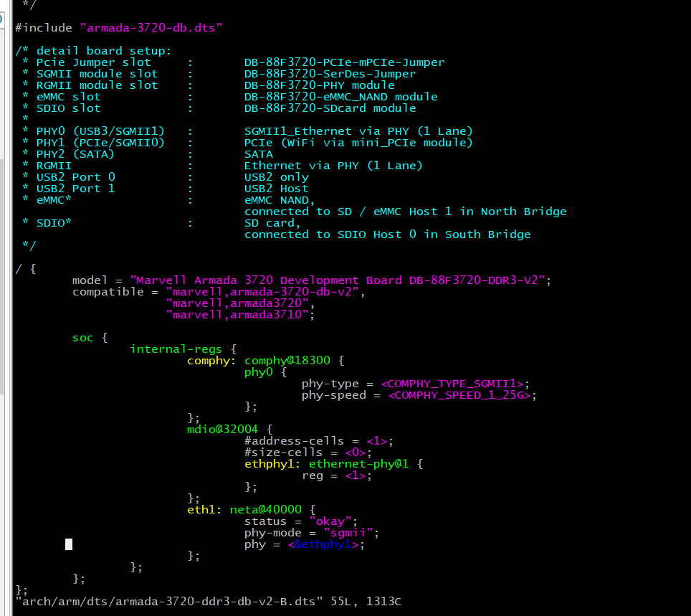The width and height of the screenshot is (691, 616).
Task: Click the <&ethphy1> phandle reference
Action: (323, 544)
